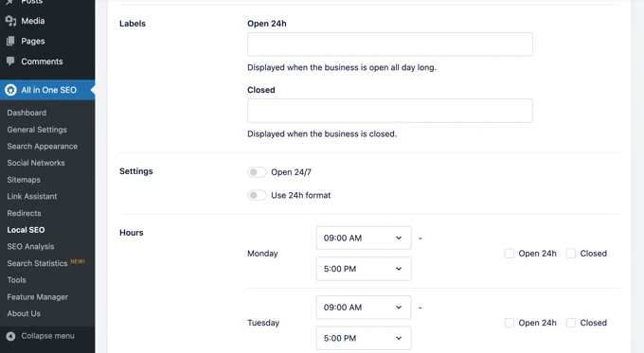The width and height of the screenshot is (644, 353).
Task: Click the Monday day label
Action: [x=262, y=254]
